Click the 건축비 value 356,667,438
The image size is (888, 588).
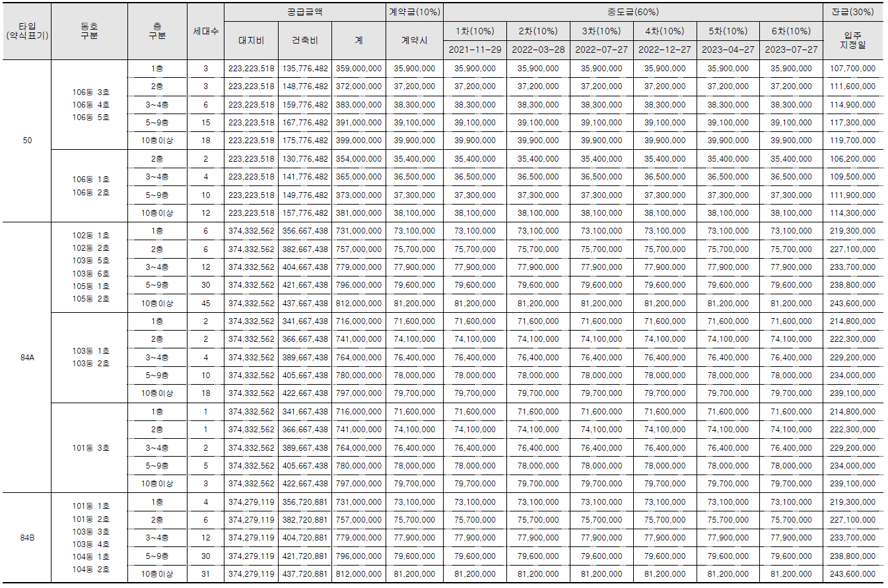(305, 231)
